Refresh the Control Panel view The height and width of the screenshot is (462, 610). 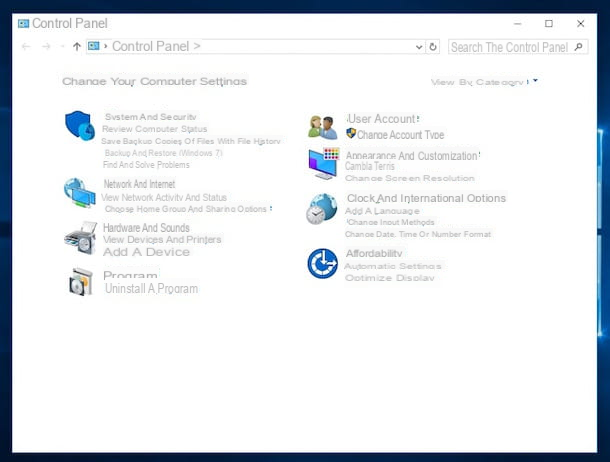point(433,47)
